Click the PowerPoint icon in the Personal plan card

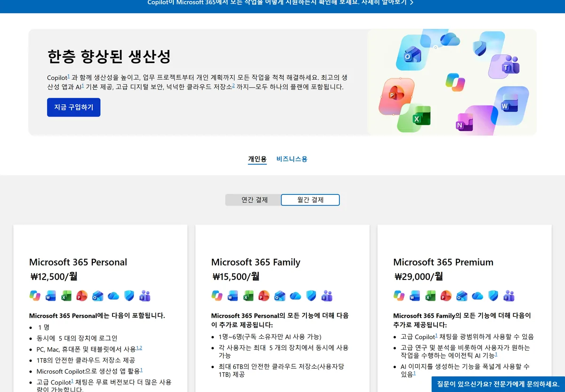coord(82,296)
